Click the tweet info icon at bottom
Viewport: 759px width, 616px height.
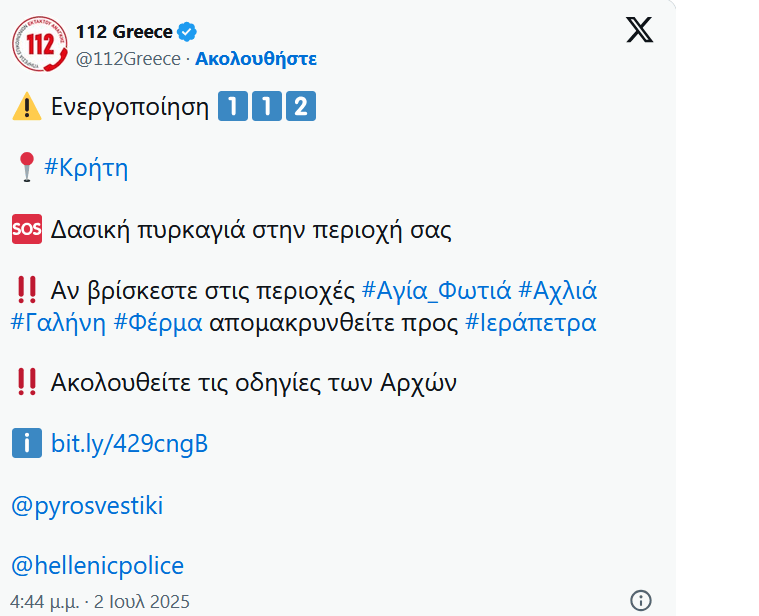641,600
